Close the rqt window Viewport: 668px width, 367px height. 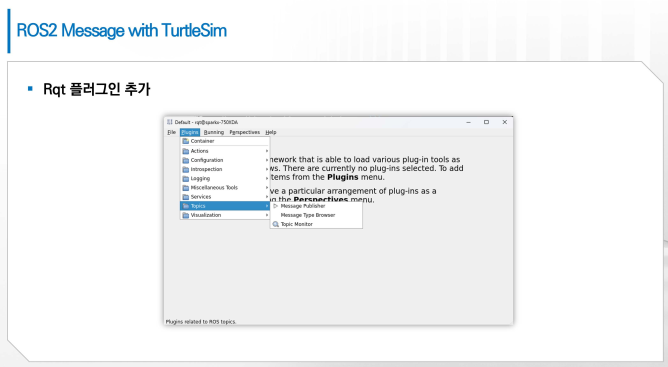[505, 122]
